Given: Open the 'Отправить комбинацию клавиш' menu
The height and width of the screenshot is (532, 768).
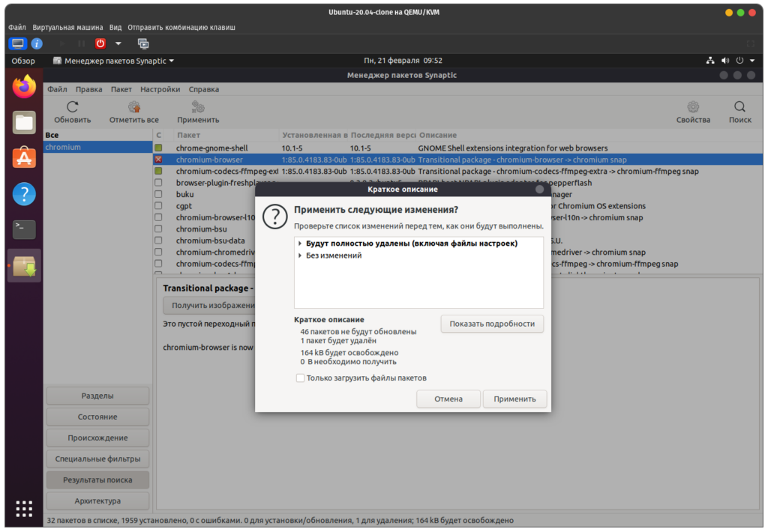Looking at the screenshot, I should point(181,27).
